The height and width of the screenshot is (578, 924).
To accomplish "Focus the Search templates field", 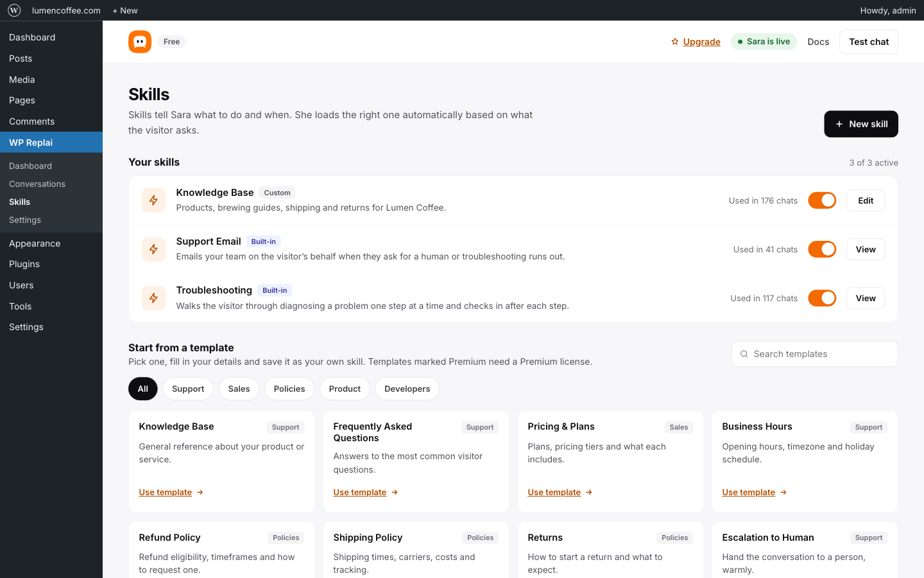I will coord(815,354).
